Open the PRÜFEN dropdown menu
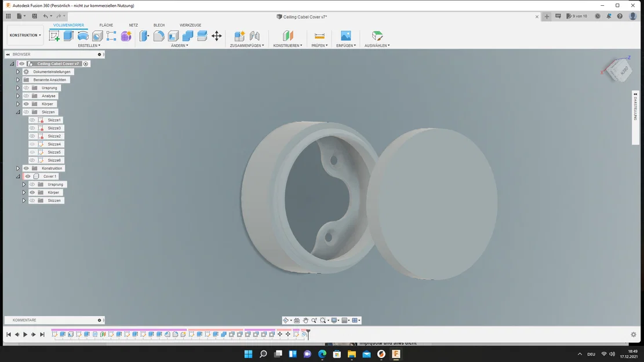The width and height of the screenshot is (644, 362). pos(319,46)
